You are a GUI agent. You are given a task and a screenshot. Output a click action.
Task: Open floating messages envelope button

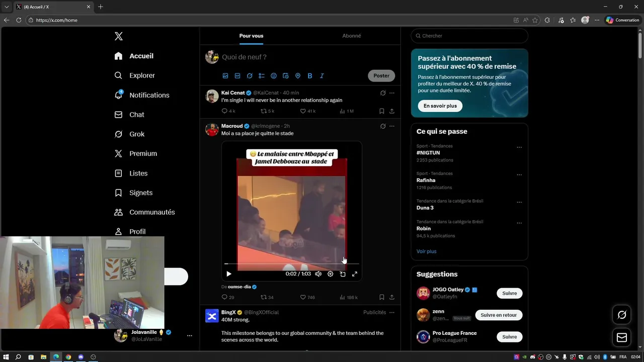point(622,337)
